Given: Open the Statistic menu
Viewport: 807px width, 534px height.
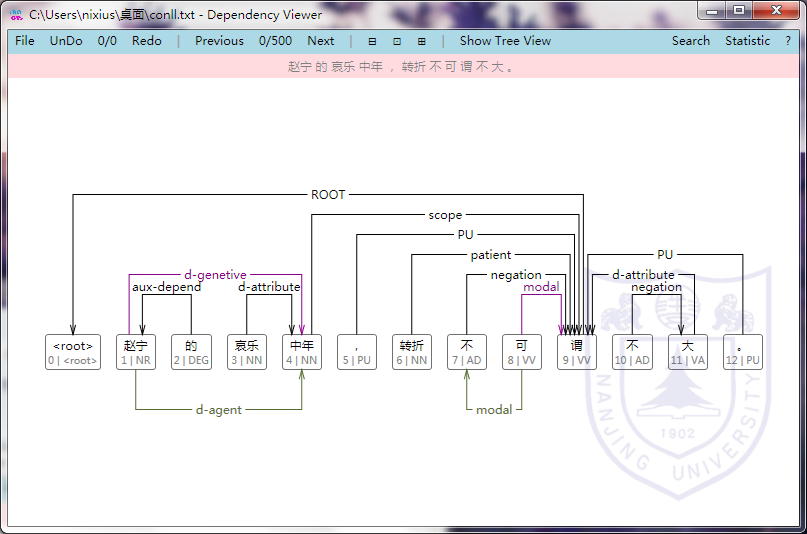Looking at the screenshot, I should [x=747, y=41].
